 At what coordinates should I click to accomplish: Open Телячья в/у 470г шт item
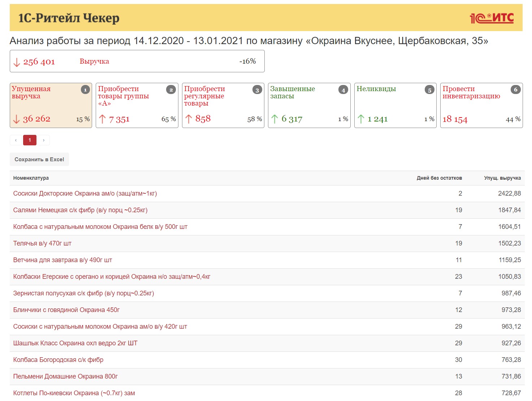42,243
